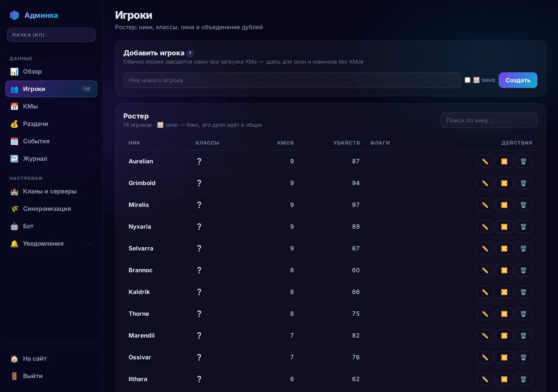This screenshot has width=558, height=392.
Task: Open Кланы и серверы settings
Action: (51, 191)
